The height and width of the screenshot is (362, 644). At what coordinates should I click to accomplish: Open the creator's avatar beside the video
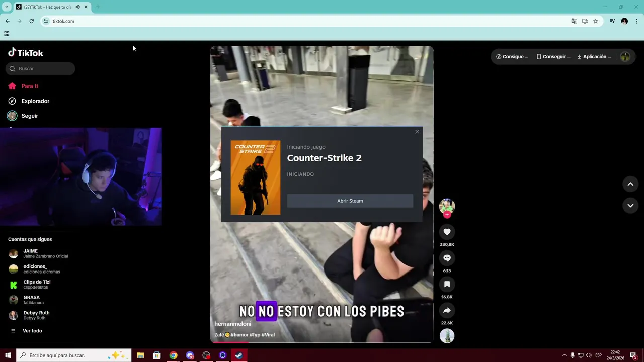447,206
